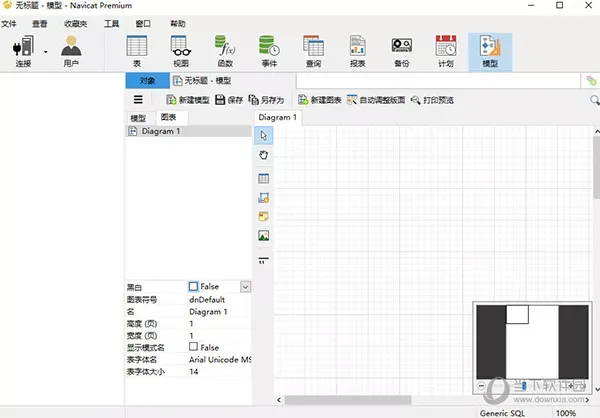The height and width of the screenshot is (418, 600).
Task: Click the 图表符号 value dnDefault
Action: click(207, 299)
